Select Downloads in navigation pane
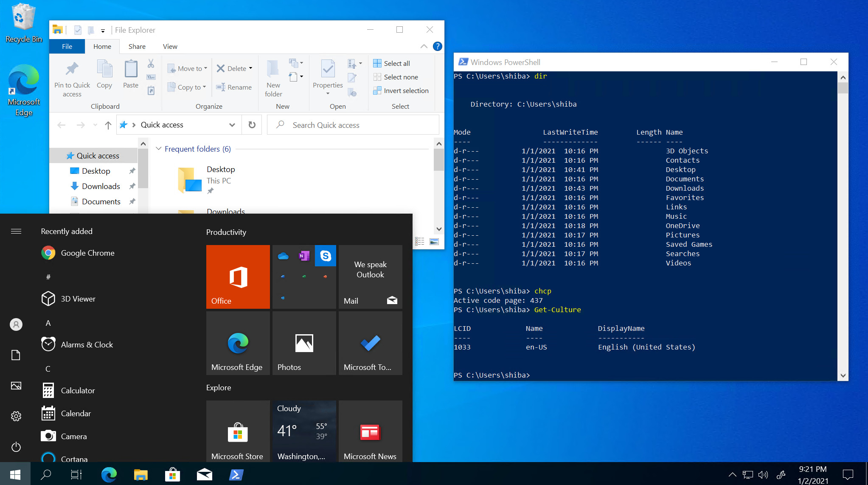The image size is (868, 485). [x=101, y=186]
